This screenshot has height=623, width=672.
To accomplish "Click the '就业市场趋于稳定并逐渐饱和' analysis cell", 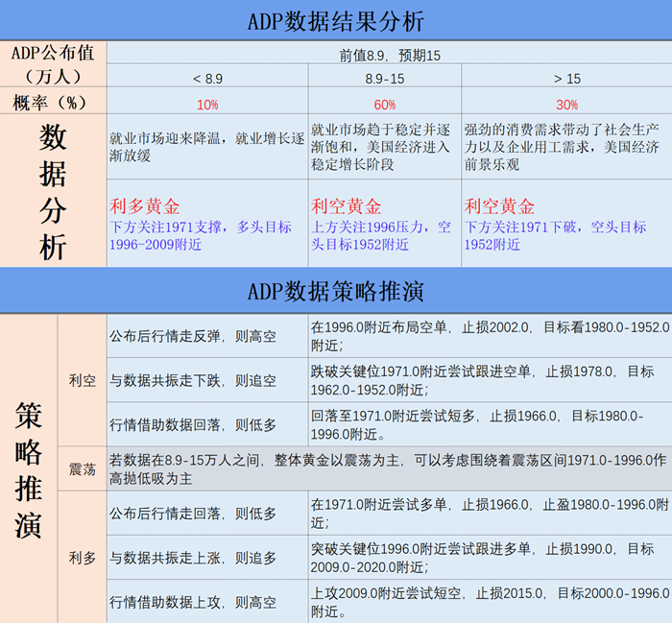I will [385, 147].
